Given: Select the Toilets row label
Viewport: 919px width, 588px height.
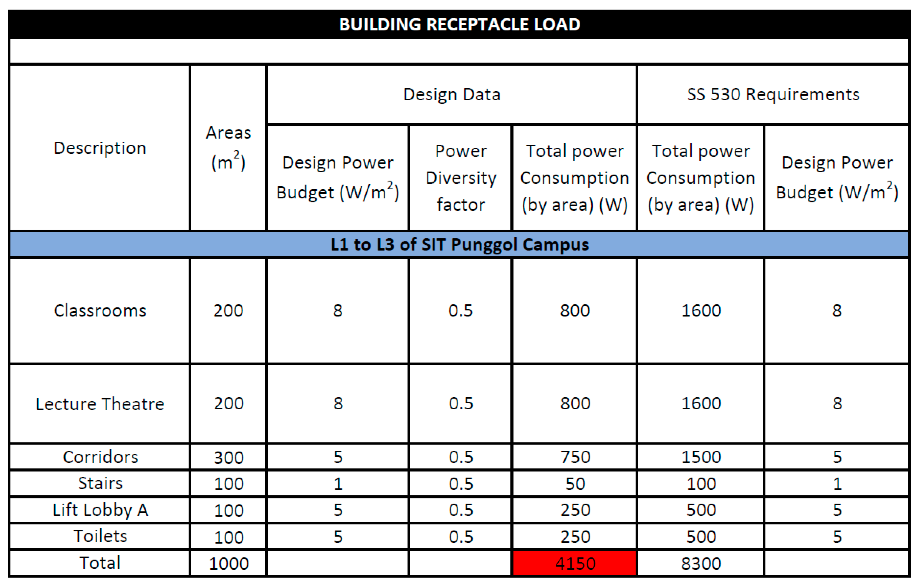Looking at the screenshot, I should pyautogui.click(x=100, y=536).
